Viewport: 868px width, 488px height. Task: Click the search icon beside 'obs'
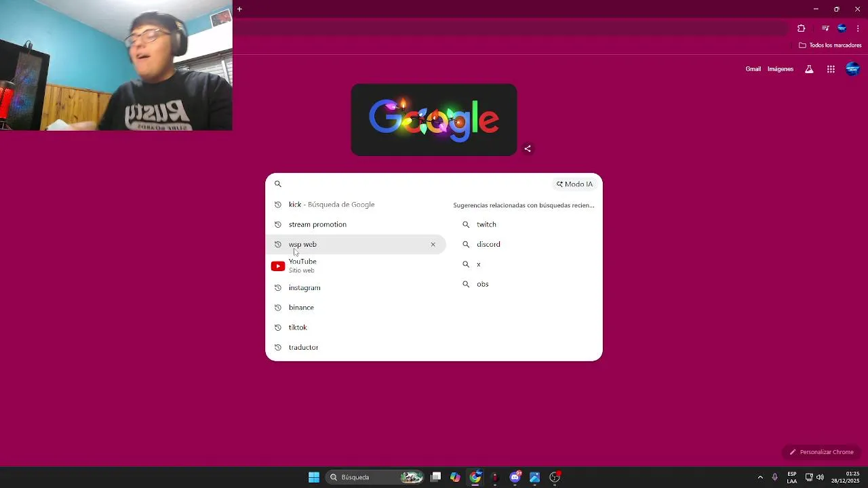[x=466, y=284]
